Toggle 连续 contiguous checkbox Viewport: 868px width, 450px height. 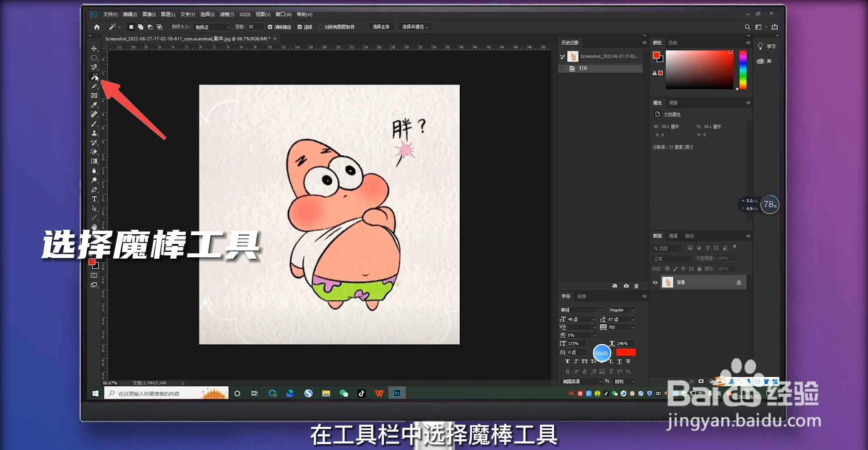(x=300, y=27)
